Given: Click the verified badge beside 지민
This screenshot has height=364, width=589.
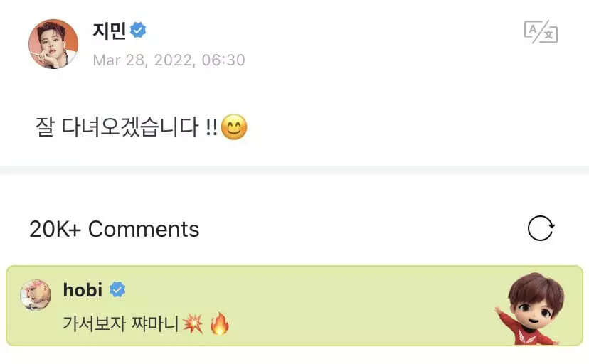Looking at the screenshot, I should point(138,30).
